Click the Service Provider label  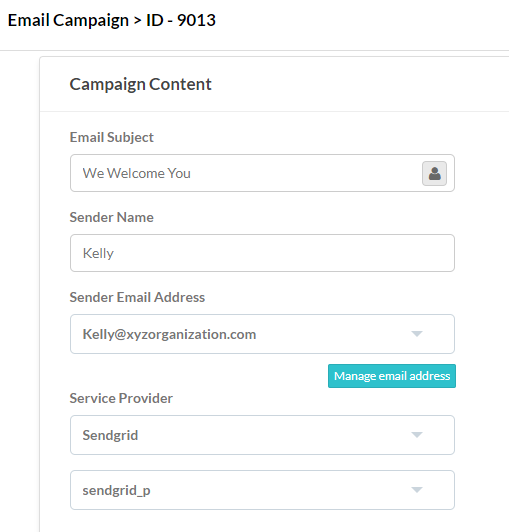coord(121,398)
